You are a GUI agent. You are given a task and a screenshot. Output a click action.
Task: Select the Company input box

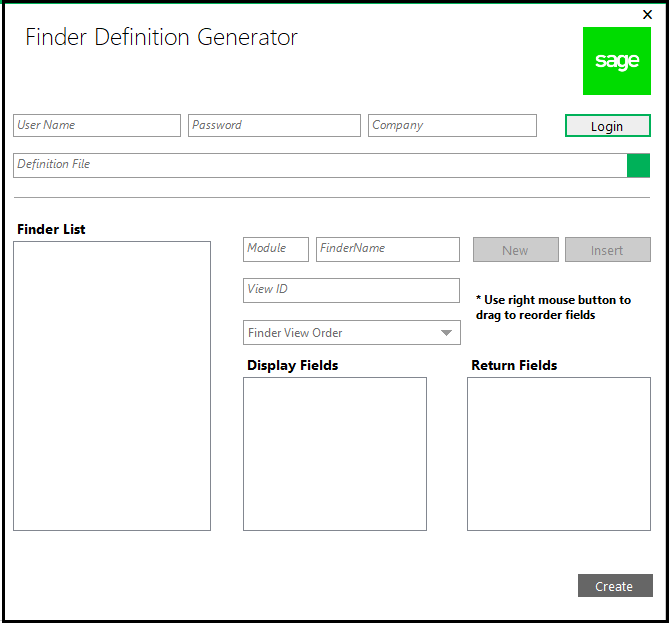tap(452, 125)
